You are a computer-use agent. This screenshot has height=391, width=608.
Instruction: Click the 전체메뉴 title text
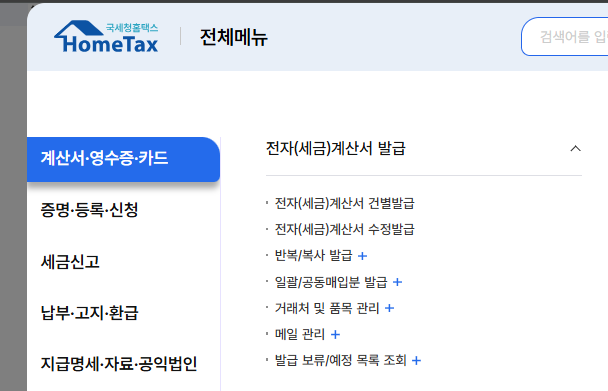click(x=233, y=37)
